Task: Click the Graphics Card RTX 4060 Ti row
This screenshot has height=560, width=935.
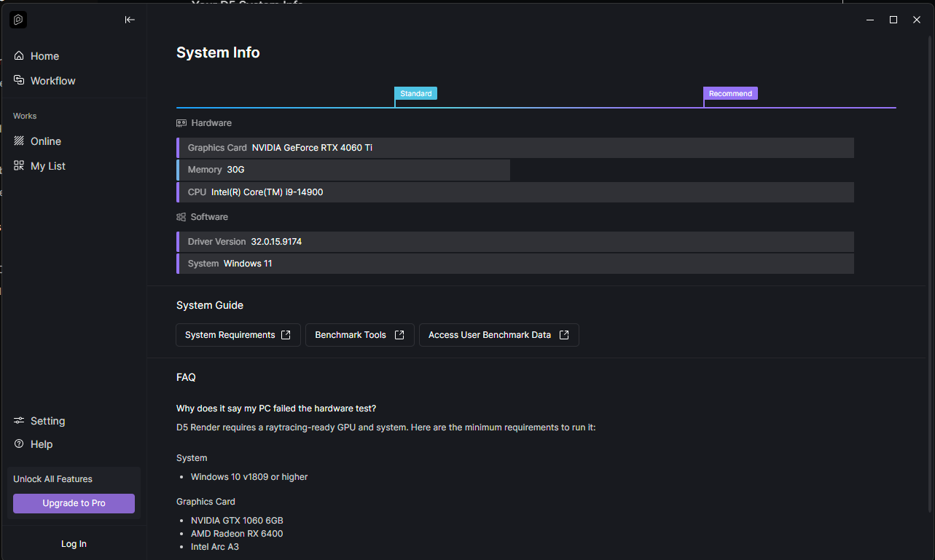Action: tap(515, 148)
